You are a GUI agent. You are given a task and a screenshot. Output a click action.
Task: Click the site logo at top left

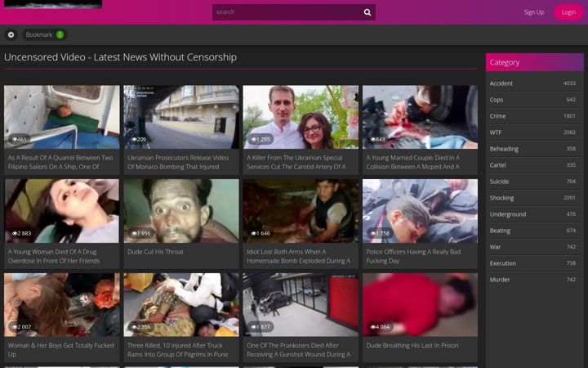click(x=52, y=4)
